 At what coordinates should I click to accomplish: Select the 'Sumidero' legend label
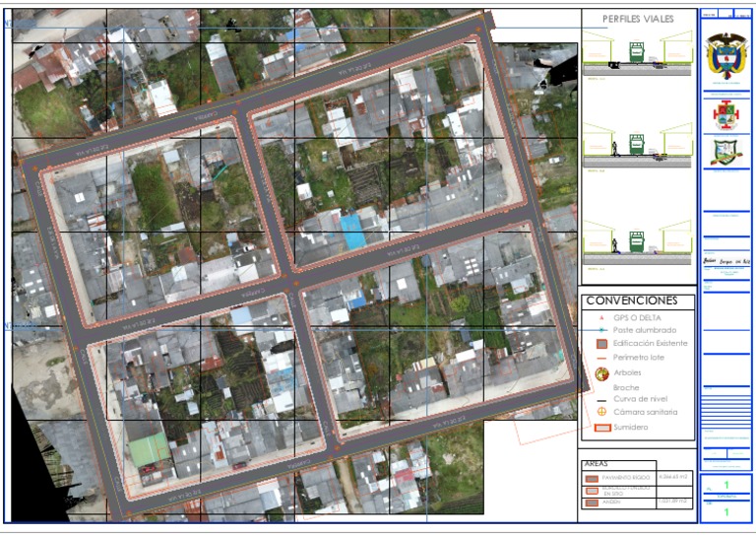pos(631,427)
